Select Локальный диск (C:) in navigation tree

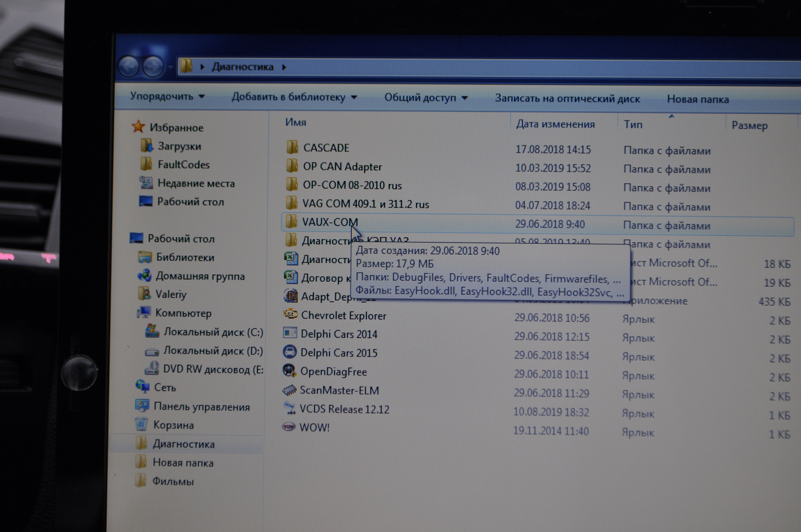click(213, 332)
